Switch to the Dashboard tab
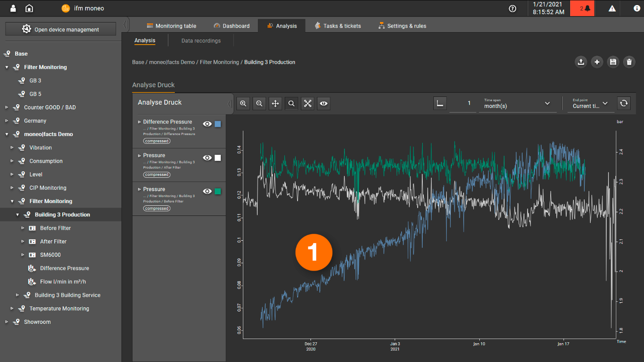This screenshot has height=362, width=644. [x=231, y=26]
